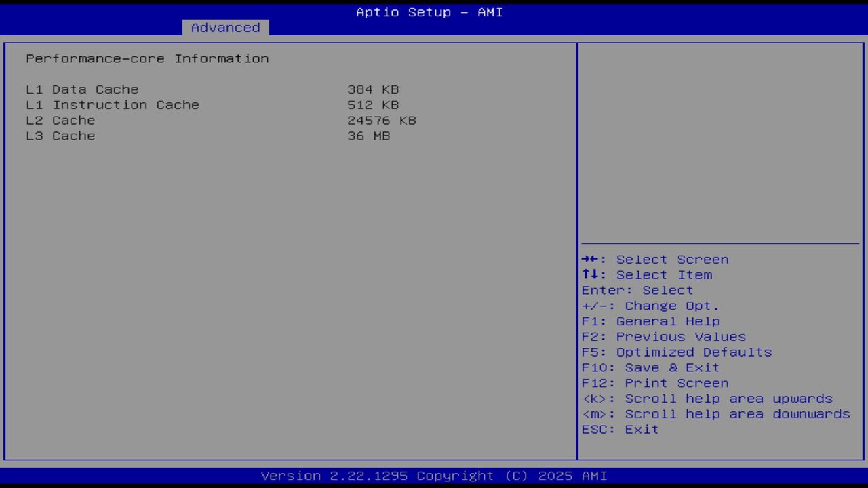Select the L1 Data Cache entry
868x488 pixels.
click(x=81, y=89)
